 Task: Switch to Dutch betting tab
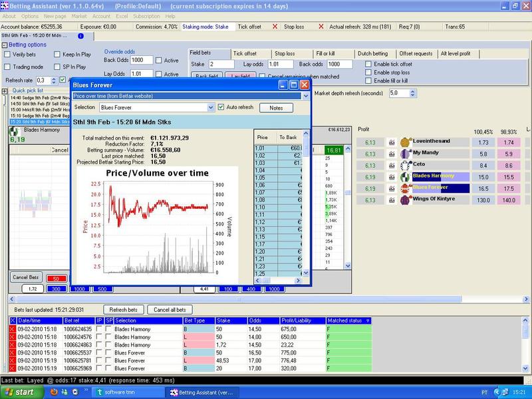[372, 54]
